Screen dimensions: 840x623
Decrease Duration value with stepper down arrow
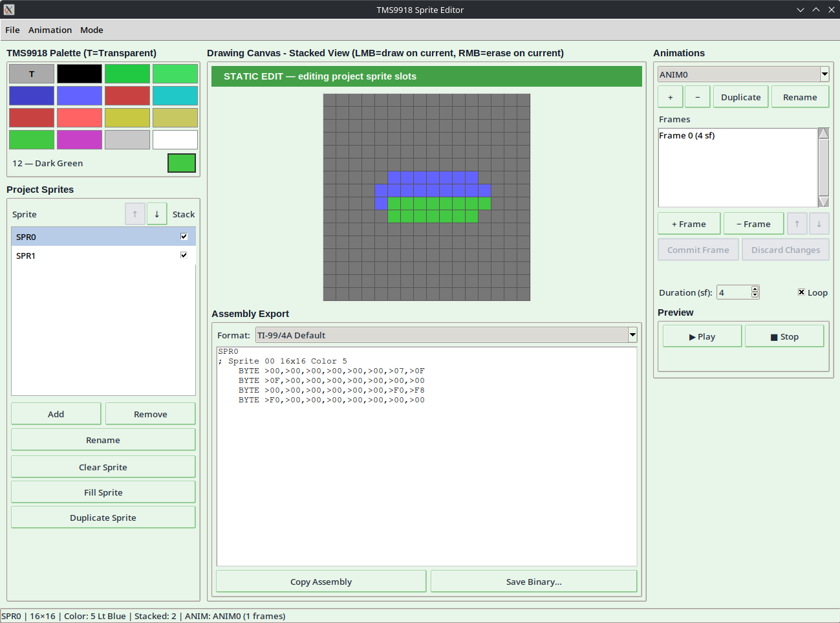755,296
